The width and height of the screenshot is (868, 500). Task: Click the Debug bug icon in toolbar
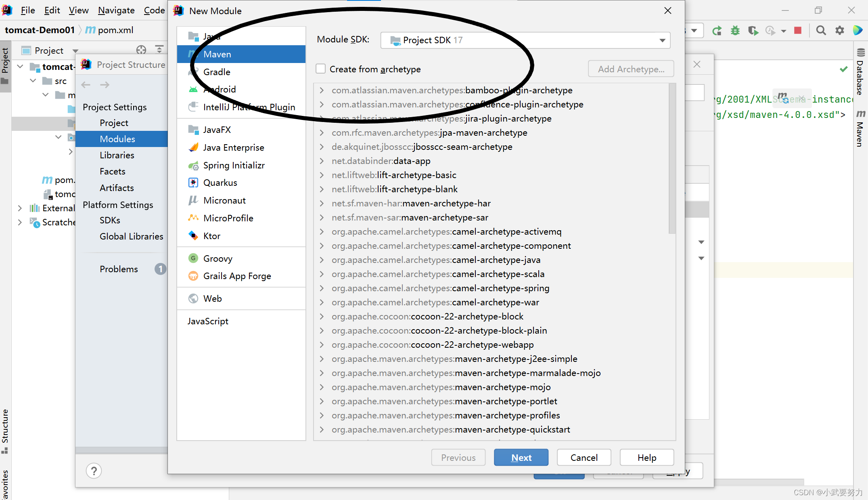[735, 31]
